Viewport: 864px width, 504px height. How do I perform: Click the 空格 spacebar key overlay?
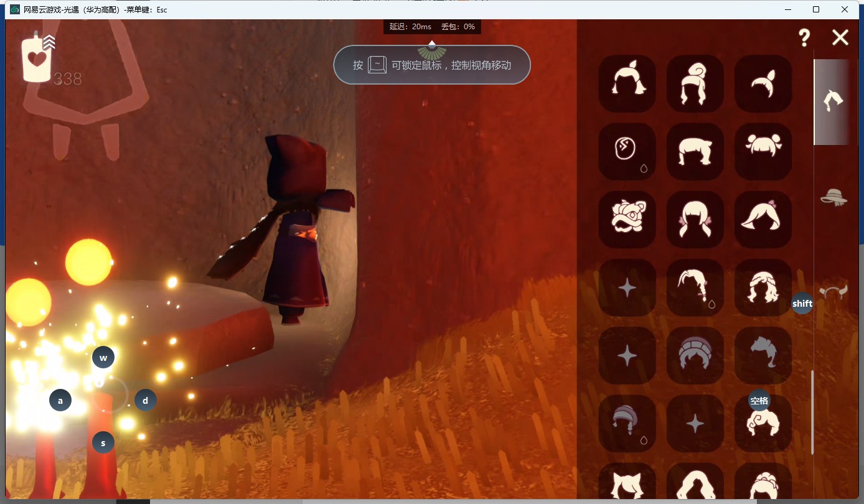click(x=759, y=400)
